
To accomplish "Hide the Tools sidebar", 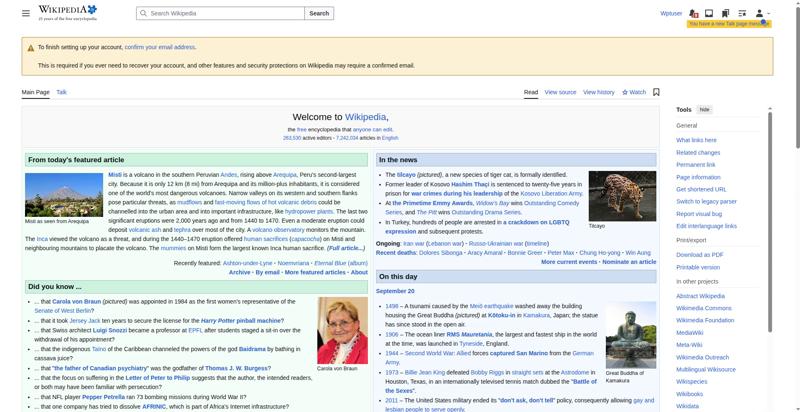I will click(704, 110).
